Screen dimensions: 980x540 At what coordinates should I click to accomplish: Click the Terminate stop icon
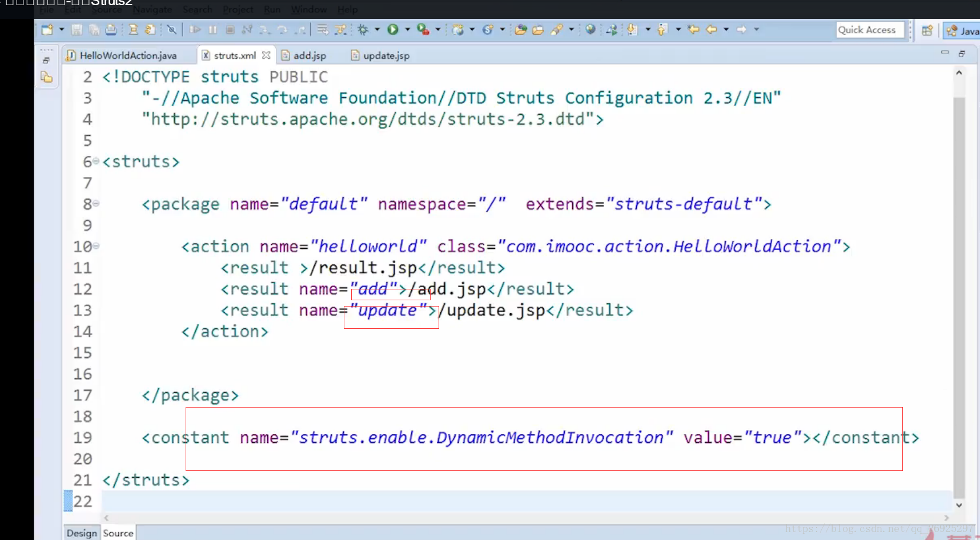click(230, 29)
